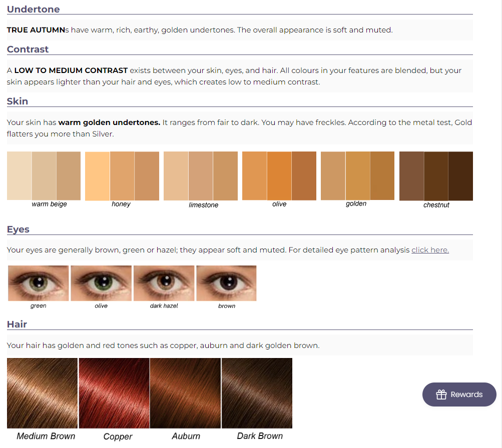This screenshot has height=448, width=502.
Task: Select the brown eye image
Action: coord(226,283)
